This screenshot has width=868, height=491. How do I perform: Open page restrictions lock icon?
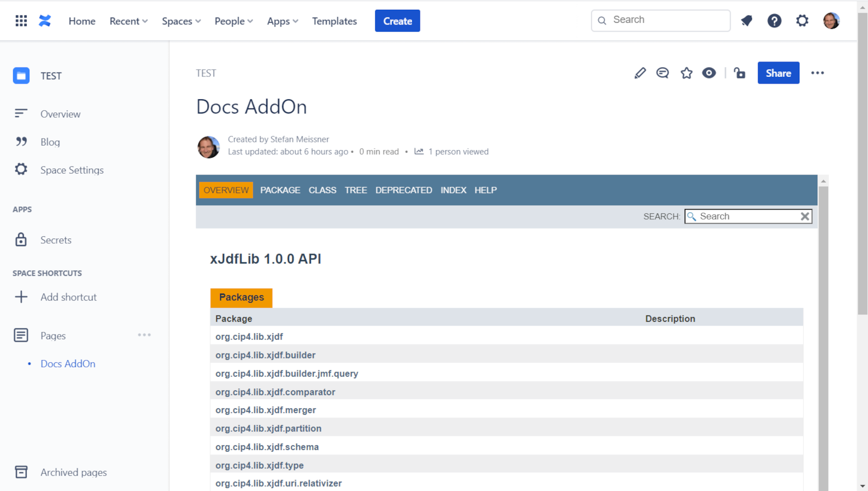click(x=739, y=73)
